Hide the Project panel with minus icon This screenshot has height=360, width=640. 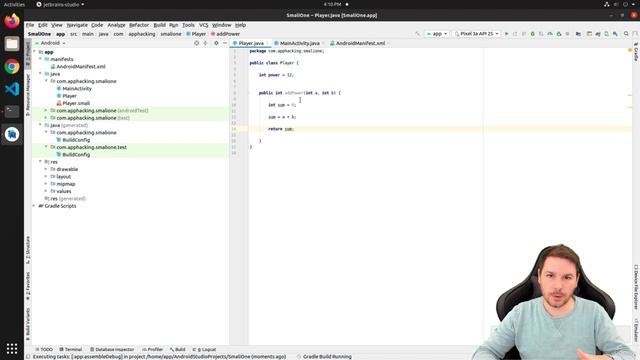pyautogui.click(x=224, y=43)
